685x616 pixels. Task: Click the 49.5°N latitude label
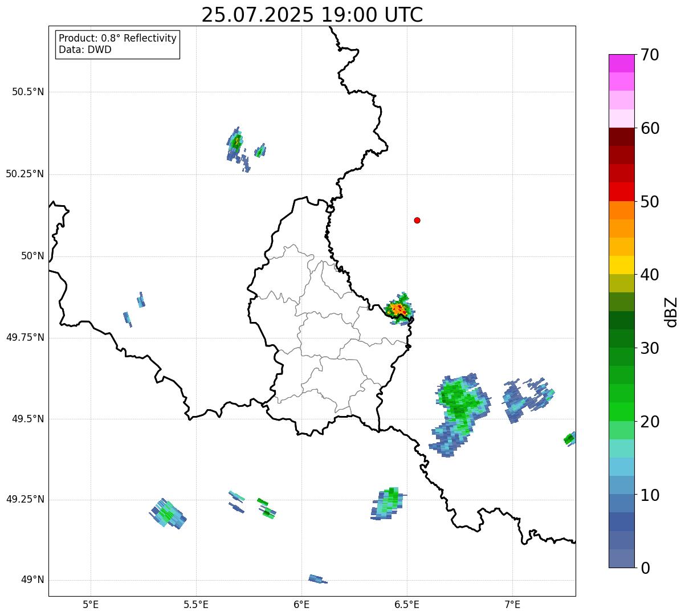pos(28,419)
